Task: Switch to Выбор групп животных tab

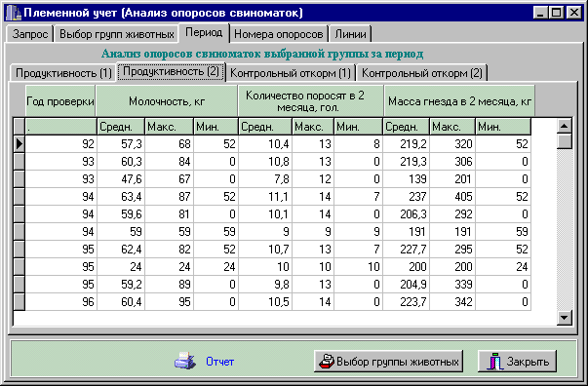Action: tap(117, 34)
